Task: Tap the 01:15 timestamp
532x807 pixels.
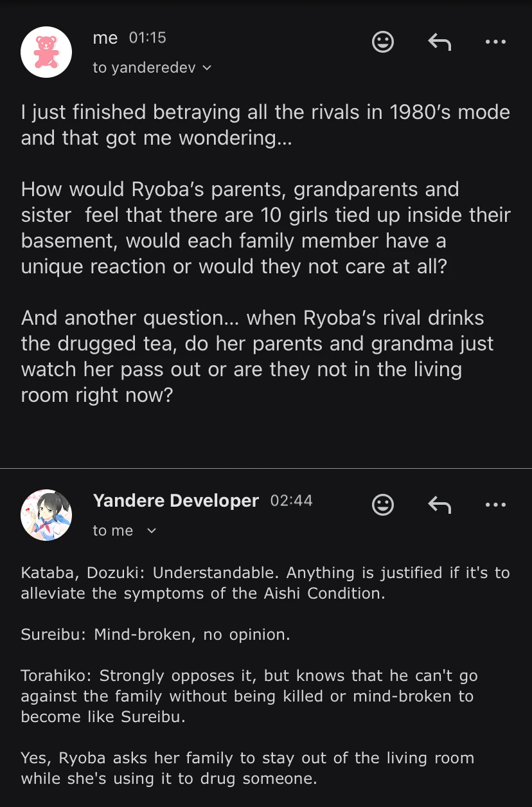Action: (x=148, y=38)
